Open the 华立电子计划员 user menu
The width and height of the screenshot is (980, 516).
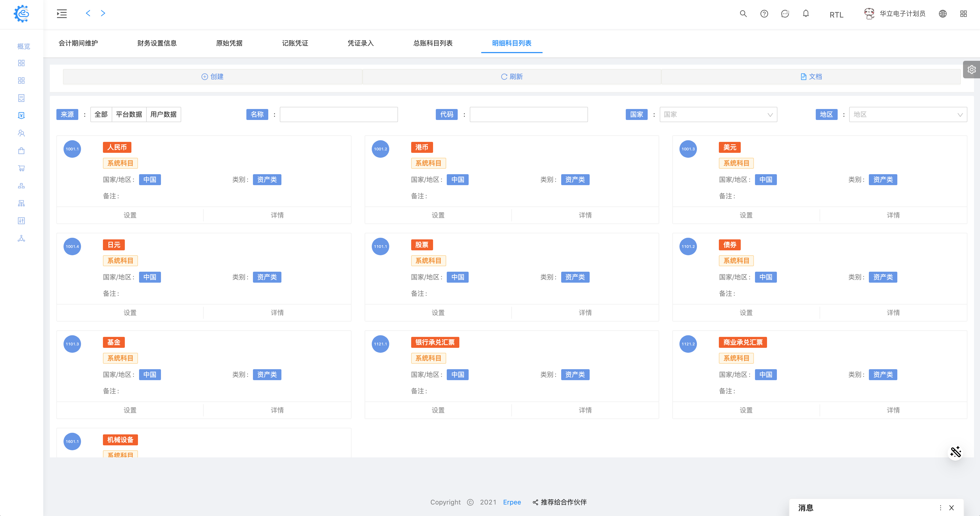coord(902,14)
